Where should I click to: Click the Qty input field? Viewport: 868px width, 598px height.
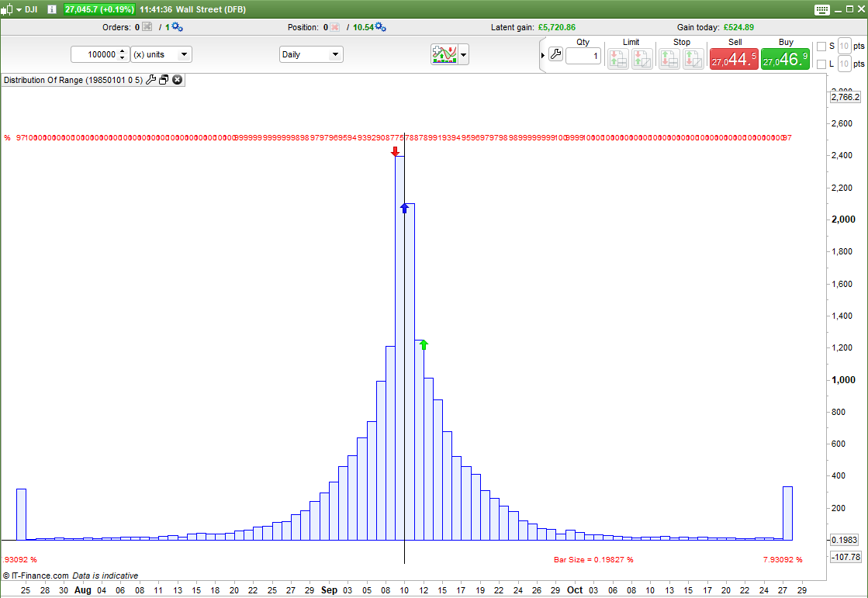(x=583, y=56)
